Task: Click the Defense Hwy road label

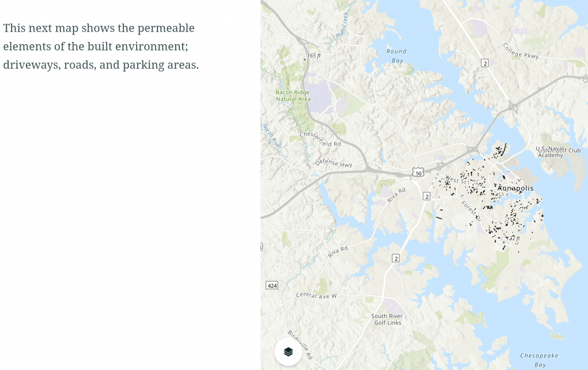Action: [334, 164]
